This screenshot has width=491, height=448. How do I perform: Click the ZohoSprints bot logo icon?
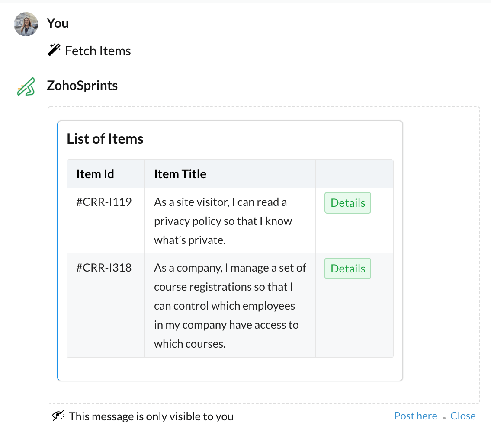[x=26, y=87]
